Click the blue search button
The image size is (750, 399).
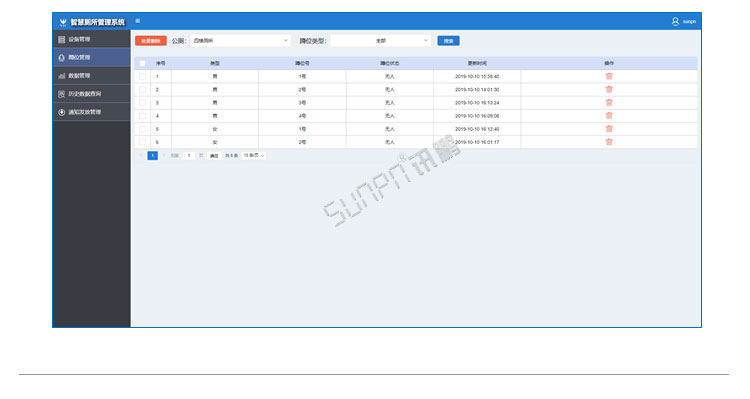[x=448, y=41]
